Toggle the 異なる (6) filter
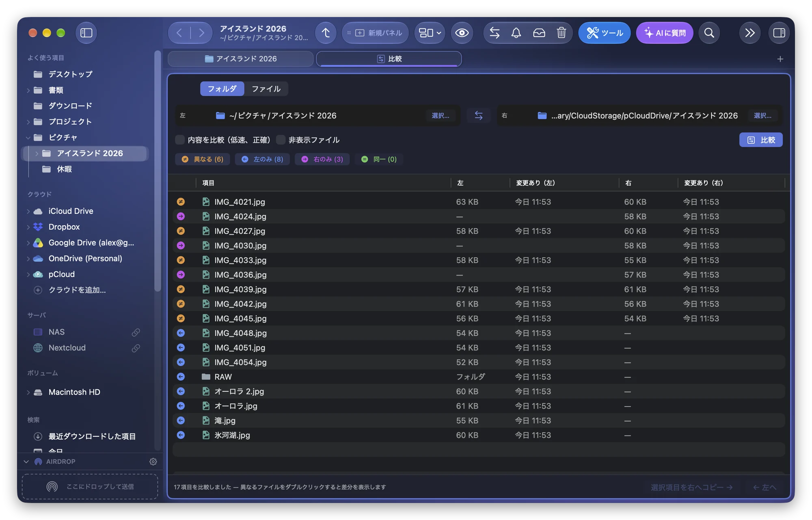 (x=203, y=160)
